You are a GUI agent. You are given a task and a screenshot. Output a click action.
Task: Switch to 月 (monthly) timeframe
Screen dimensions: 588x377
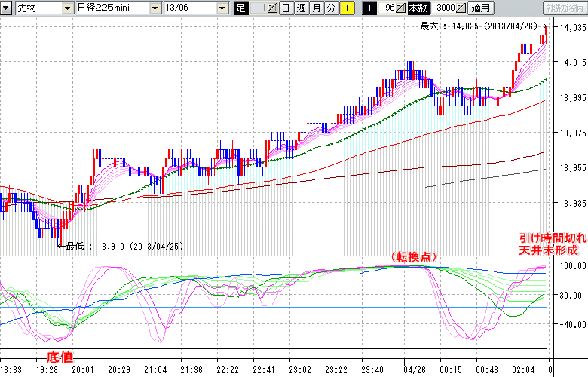coord(316,8)
